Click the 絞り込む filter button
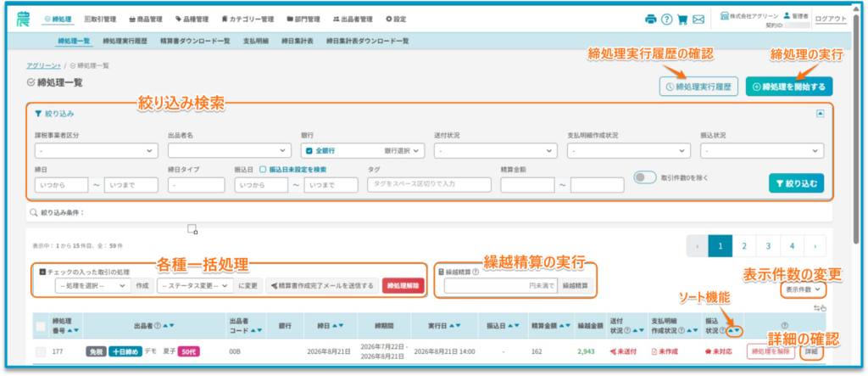The height and width of the screenshot is (376, 868). point(796,183)
